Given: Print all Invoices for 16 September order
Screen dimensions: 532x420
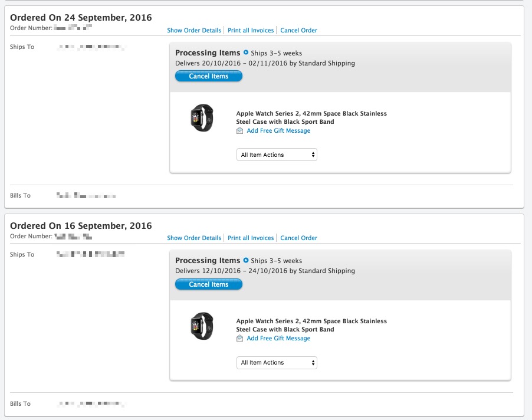Looking at the screenshot, I should (x=251, y=238).
